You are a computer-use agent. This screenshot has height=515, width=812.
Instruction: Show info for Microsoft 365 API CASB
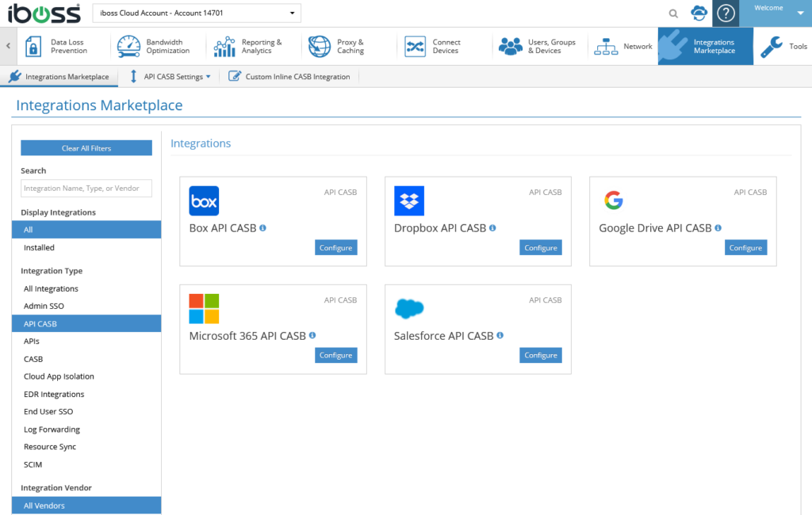(312, 335)
